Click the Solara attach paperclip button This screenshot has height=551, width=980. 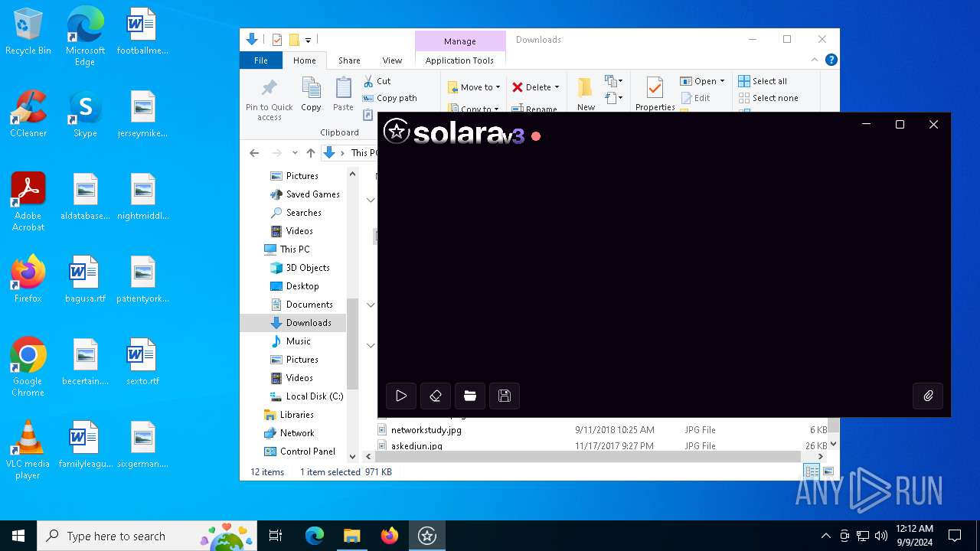click(x=928, y=396)
